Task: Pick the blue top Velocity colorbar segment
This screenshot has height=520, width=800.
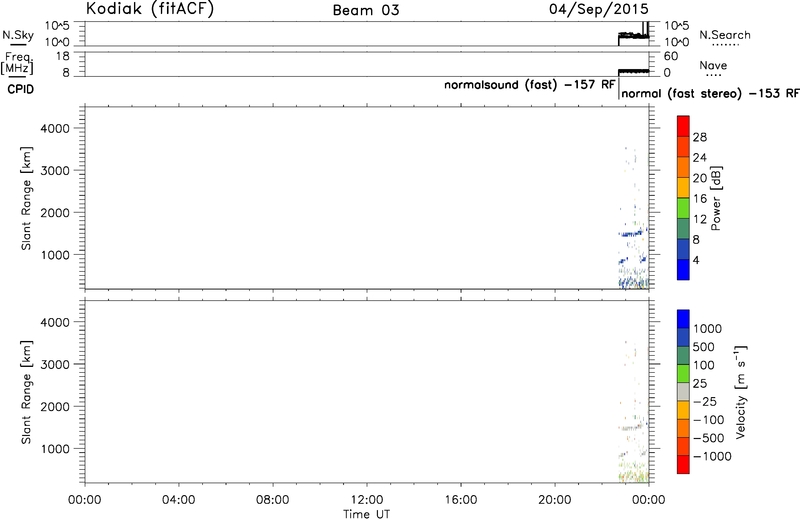Action: [683, 319]
